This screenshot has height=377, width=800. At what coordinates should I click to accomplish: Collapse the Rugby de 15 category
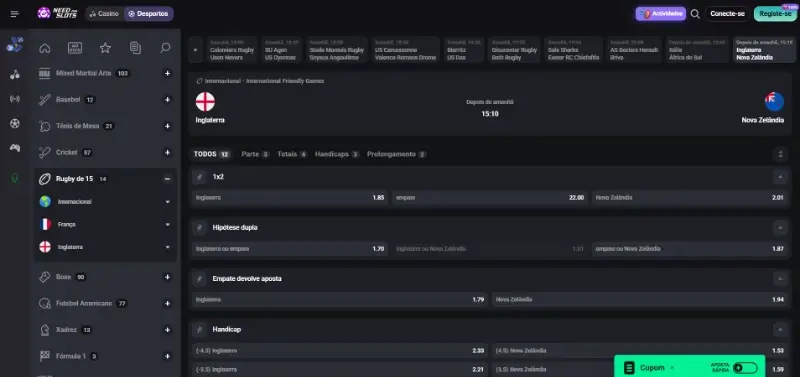tap(167, 179)
